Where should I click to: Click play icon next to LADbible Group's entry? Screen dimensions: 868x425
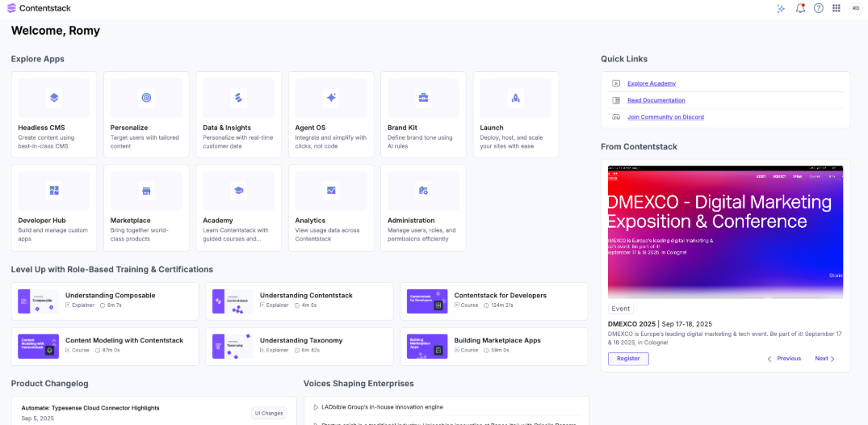[x=316, y=407]
